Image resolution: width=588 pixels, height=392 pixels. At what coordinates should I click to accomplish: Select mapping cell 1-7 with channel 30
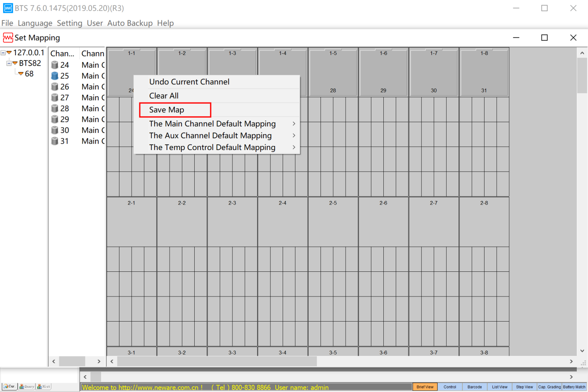point(434,72)
